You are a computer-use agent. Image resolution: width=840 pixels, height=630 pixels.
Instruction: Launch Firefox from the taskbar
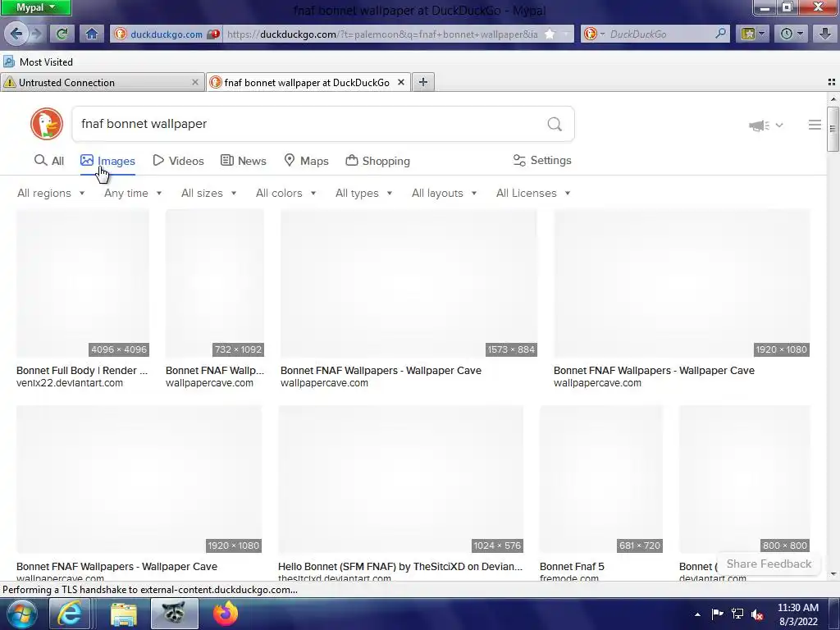point(226,614)
